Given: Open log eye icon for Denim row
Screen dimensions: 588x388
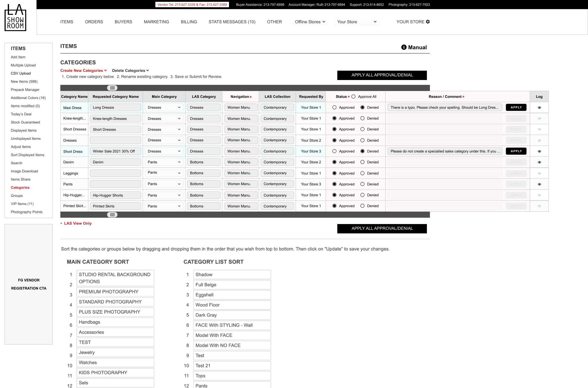Looking at the screenshot, I should click(x=539, y=162).
